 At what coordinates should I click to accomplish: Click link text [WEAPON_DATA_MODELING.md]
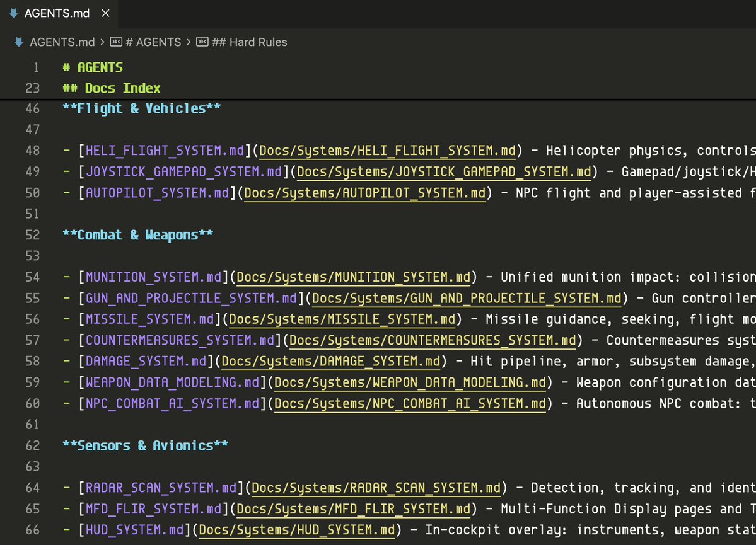pos(173,382)
